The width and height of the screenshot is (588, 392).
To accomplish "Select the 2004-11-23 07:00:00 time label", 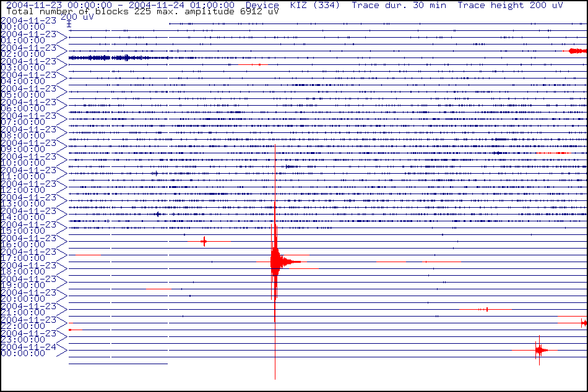I will point(28,119).
